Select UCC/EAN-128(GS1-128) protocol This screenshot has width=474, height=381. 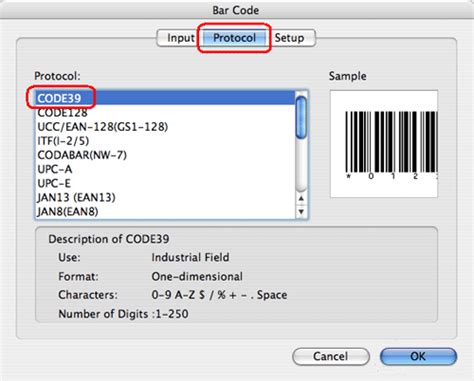click(165, 127)
